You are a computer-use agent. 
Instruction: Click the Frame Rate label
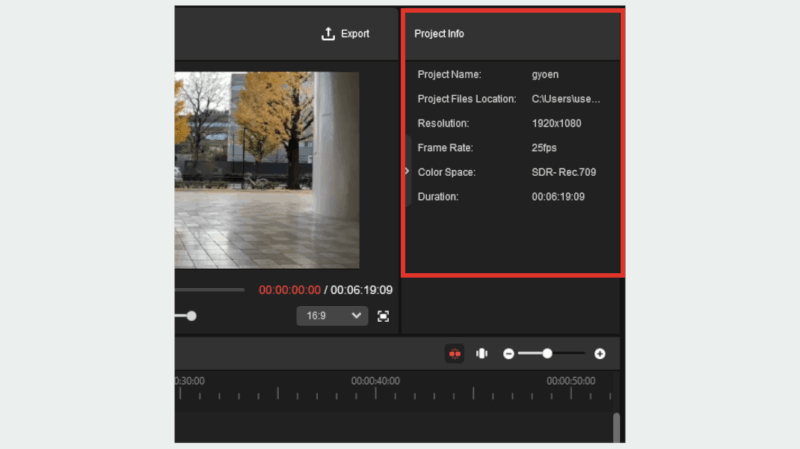[445, 148]
